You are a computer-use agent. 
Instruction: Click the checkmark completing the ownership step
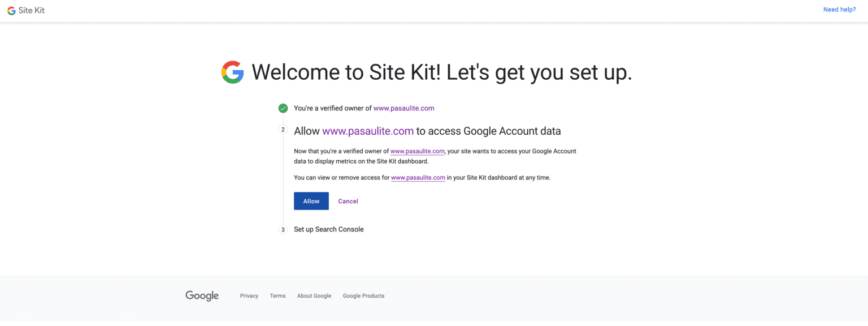coord(283,108)
